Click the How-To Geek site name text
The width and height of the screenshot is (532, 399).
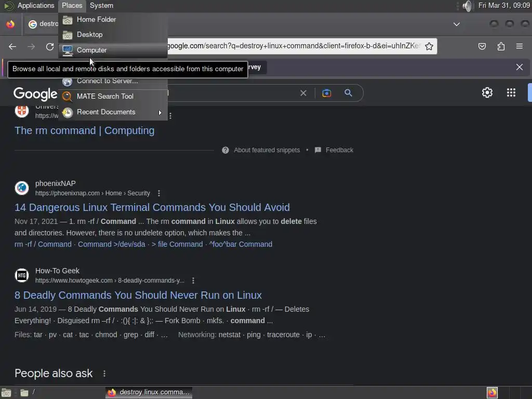pyautogui.click(x=57, y=271)
